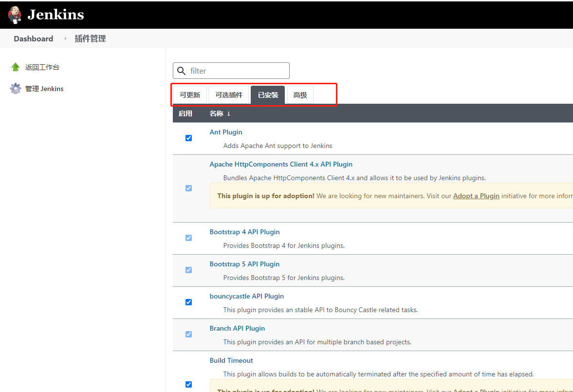Open the 返回工作台 sidebar link

(42, 67)
